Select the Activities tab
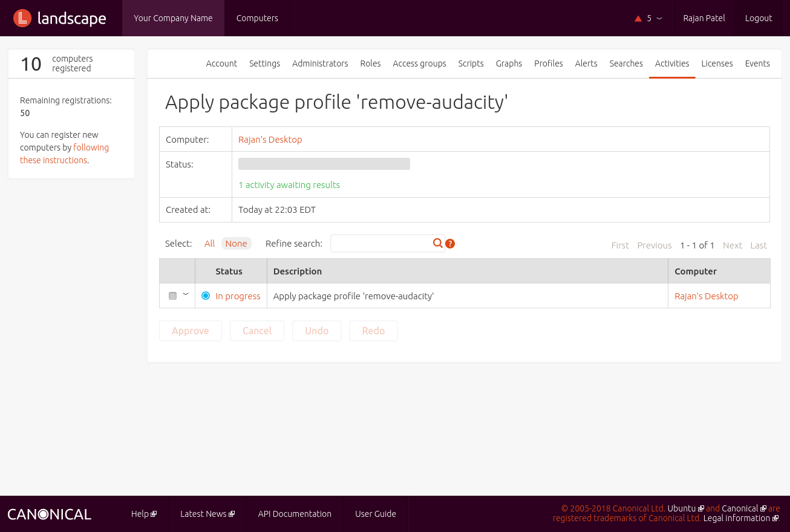The height and width of the screenshot is (532, 790). point(672,63)
